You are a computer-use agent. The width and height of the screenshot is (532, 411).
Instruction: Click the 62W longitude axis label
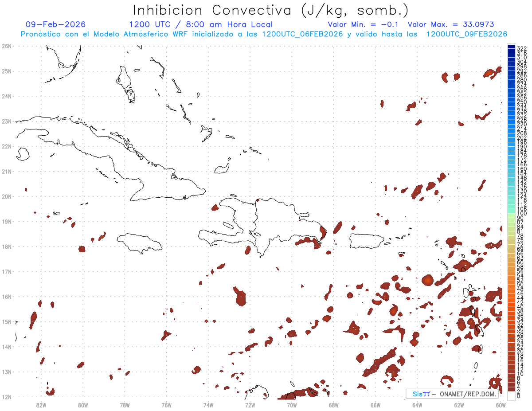pyautogui.click(x=459, y=405)
